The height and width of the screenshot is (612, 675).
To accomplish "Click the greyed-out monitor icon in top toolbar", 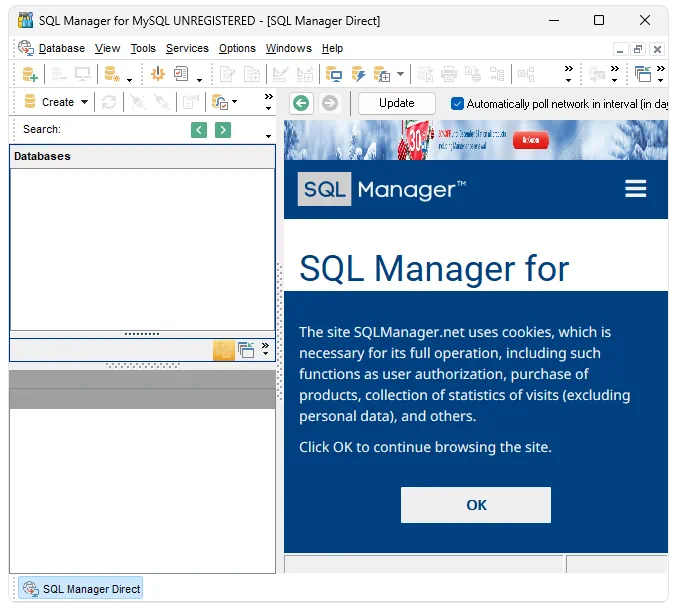I will [x=82, y=74].
